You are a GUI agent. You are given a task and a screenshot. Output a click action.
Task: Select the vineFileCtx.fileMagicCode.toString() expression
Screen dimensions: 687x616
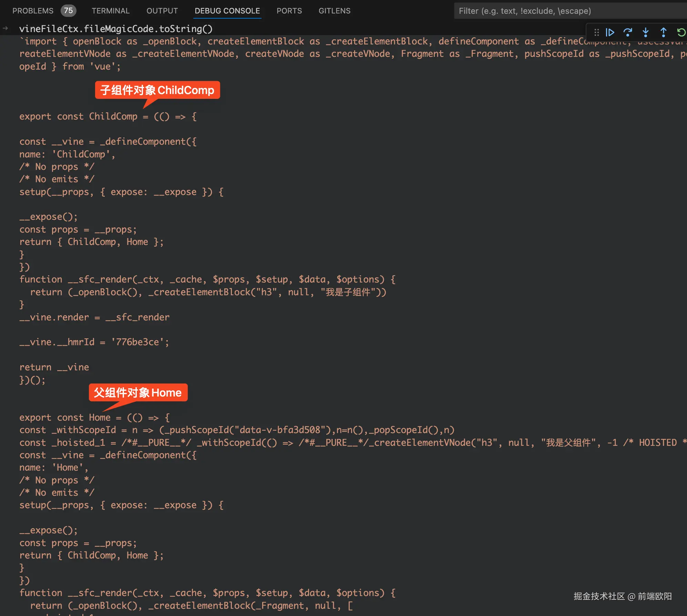tap(116, 29)
